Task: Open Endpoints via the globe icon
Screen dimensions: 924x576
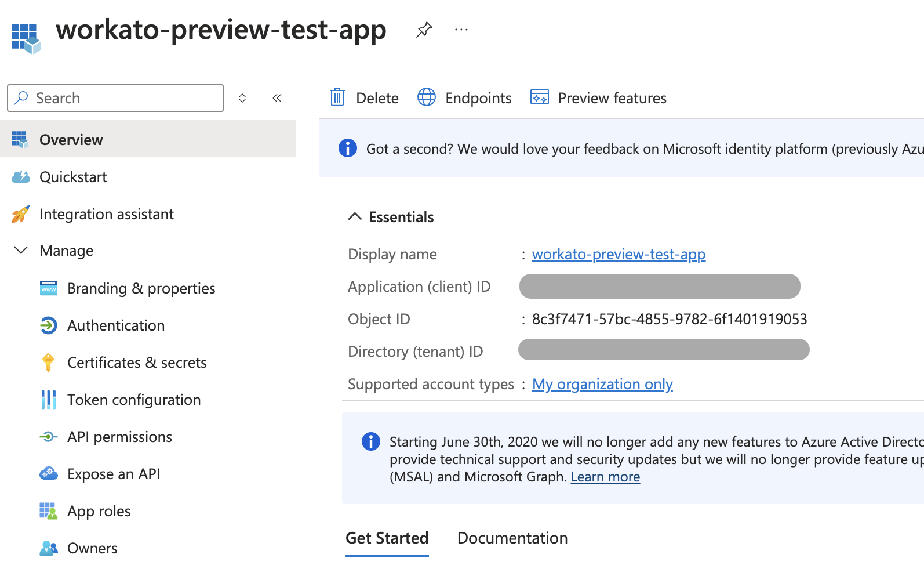Action: [427, 97]
